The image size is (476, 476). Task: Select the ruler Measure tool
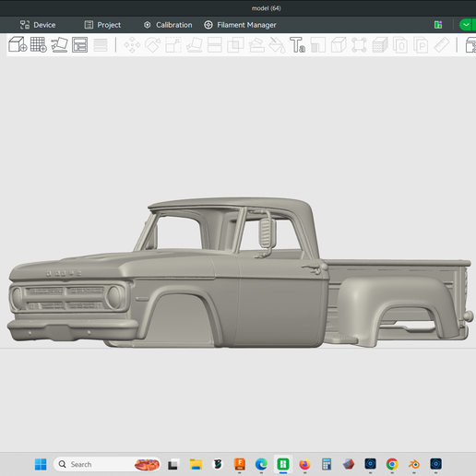point(442,45)
